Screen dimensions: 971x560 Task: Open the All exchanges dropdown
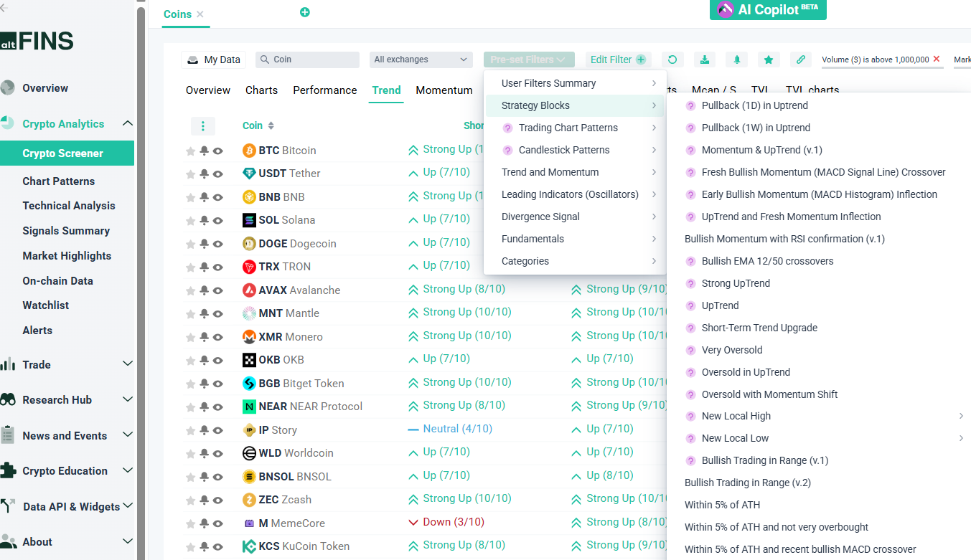pyautogui.click(x=421, y=60)
